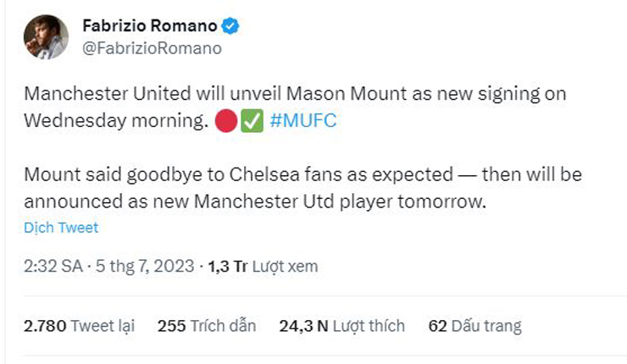Click the 5 thg 7, 2023 date
This screenshot has height=364, width=627.
144,267
